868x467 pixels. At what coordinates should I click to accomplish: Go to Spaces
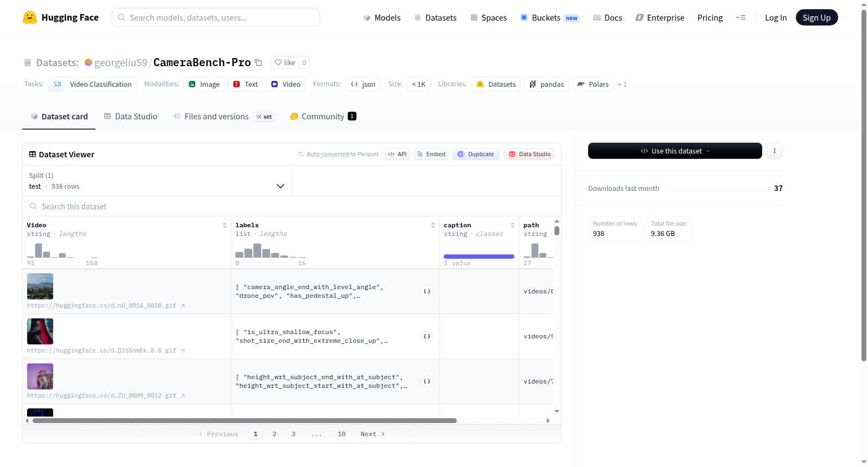click(488, 17)
